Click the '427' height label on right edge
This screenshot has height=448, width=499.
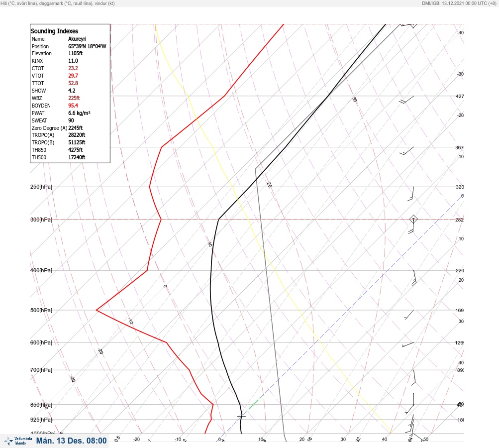[x=460, y=96]
